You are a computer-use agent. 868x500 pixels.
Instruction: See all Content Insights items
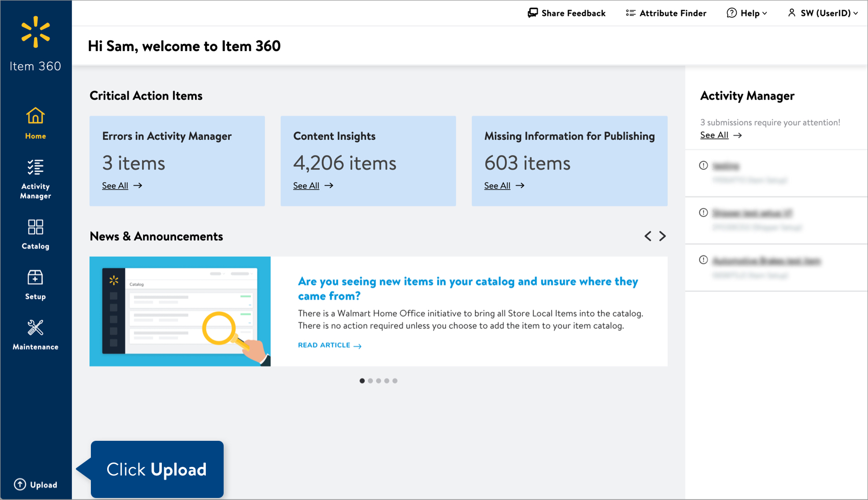tap(306, 186)
